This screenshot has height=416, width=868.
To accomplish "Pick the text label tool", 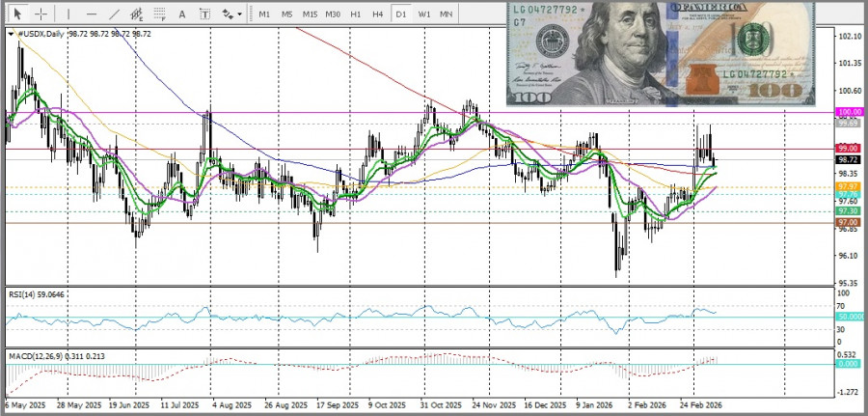I will pos(204,14).
